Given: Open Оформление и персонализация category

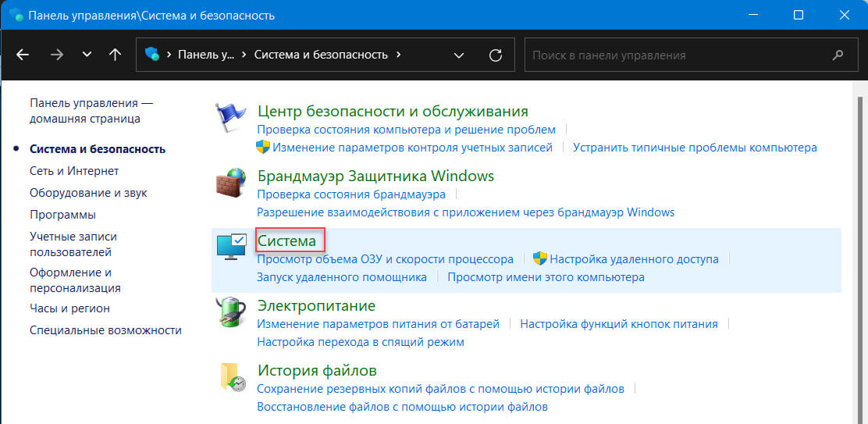Looking at the screenshot, I should (x=75, y=280).
